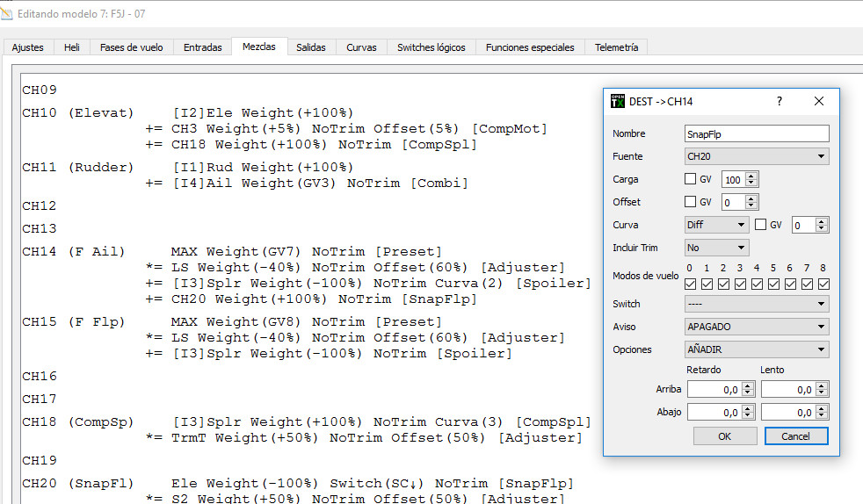Screen dimensions: 863x504
Task: Click the help question mark button
Action: point(779,101)
